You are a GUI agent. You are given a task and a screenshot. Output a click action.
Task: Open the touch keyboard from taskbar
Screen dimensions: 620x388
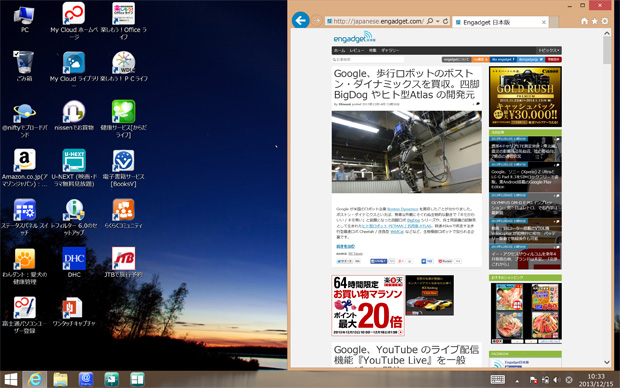click(497, 380)
